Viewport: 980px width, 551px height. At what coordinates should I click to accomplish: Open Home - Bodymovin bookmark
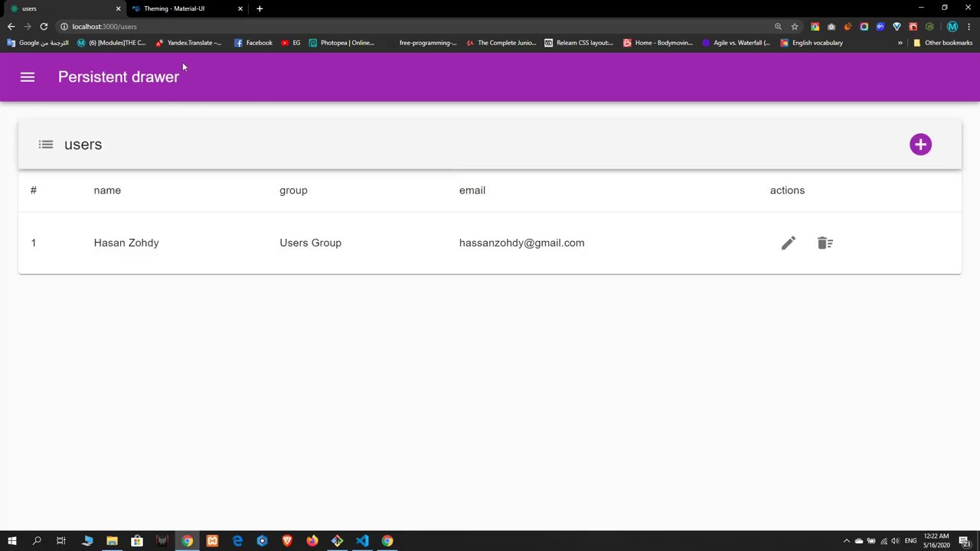tap(658, 43)
